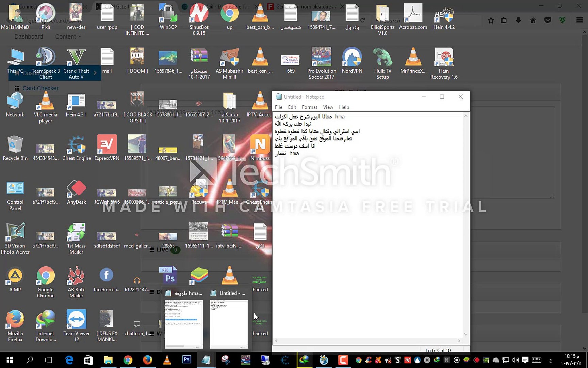Select the NordVPN desktop shortcut
Image resolution: width=588 pixels, height=368 pixels.
coord(352,60)
